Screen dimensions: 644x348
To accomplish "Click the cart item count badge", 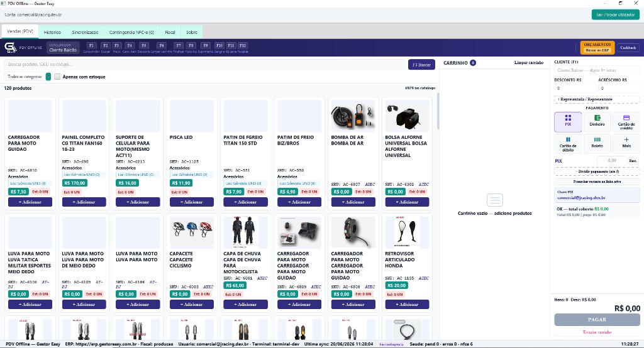I will click(x=473, y=63).
